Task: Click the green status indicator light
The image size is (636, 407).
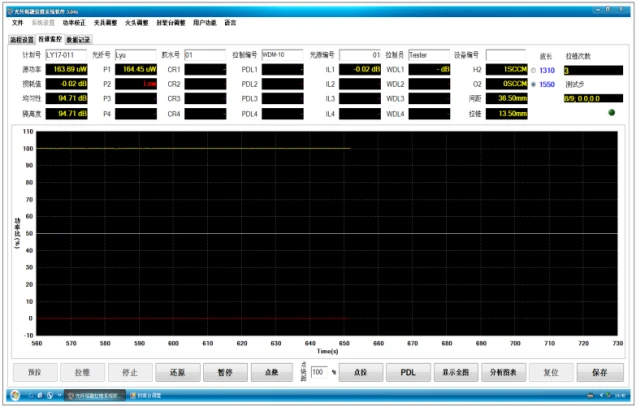Action: [612, 112]
